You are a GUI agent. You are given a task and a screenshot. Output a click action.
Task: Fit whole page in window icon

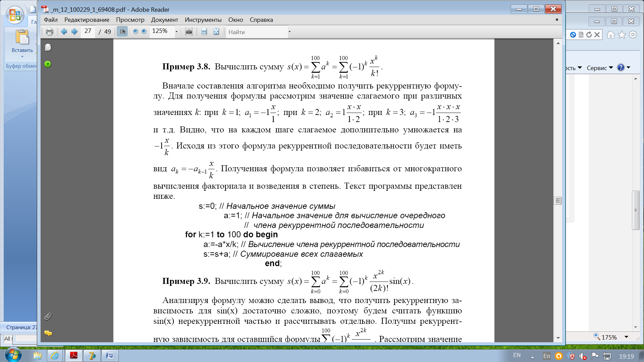[x=216, y=32]
